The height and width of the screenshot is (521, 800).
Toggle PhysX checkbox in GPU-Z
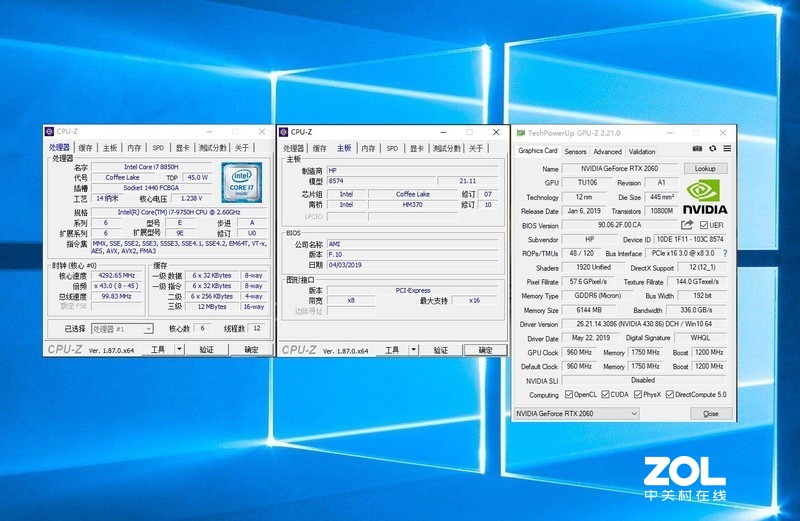(638, 394)
